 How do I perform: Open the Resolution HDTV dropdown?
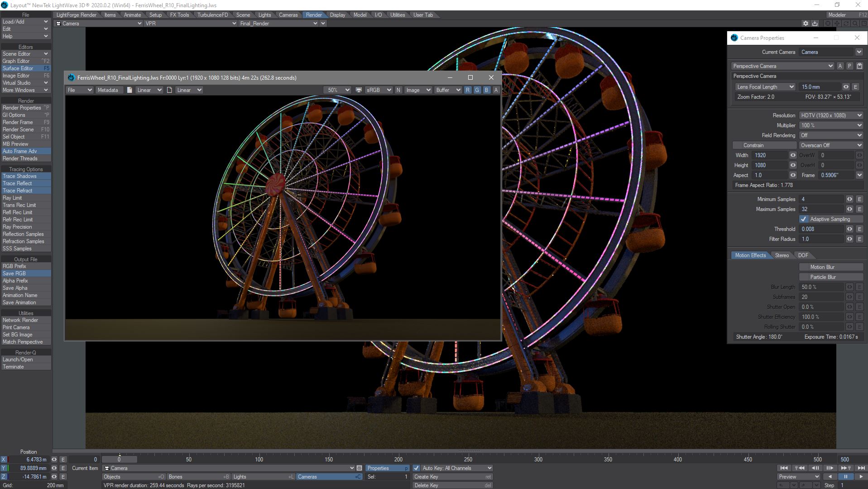pos(830,115)
